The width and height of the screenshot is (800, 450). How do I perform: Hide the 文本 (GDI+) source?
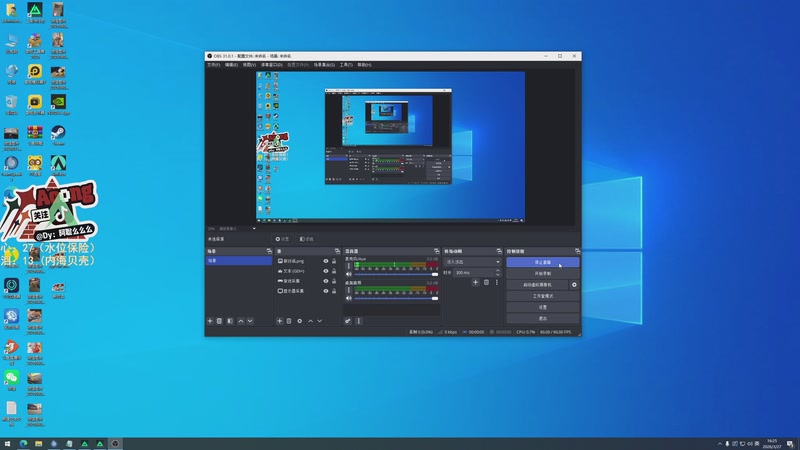click(x=326, y=271)
